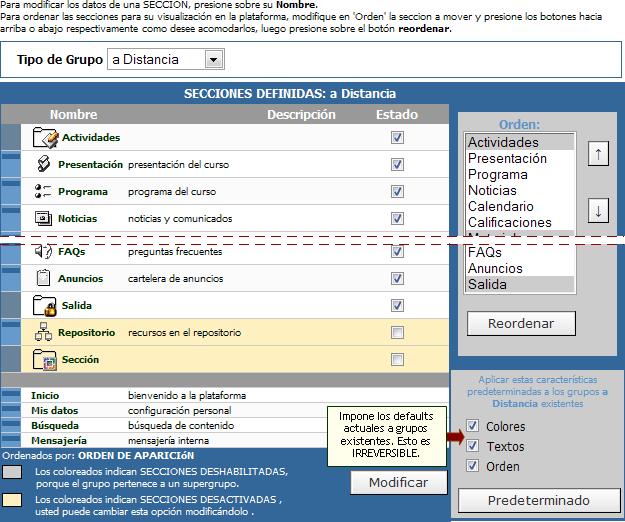The image size is (625, 522).
Task: Move selected section up with arrow
Action: [598, 154]
